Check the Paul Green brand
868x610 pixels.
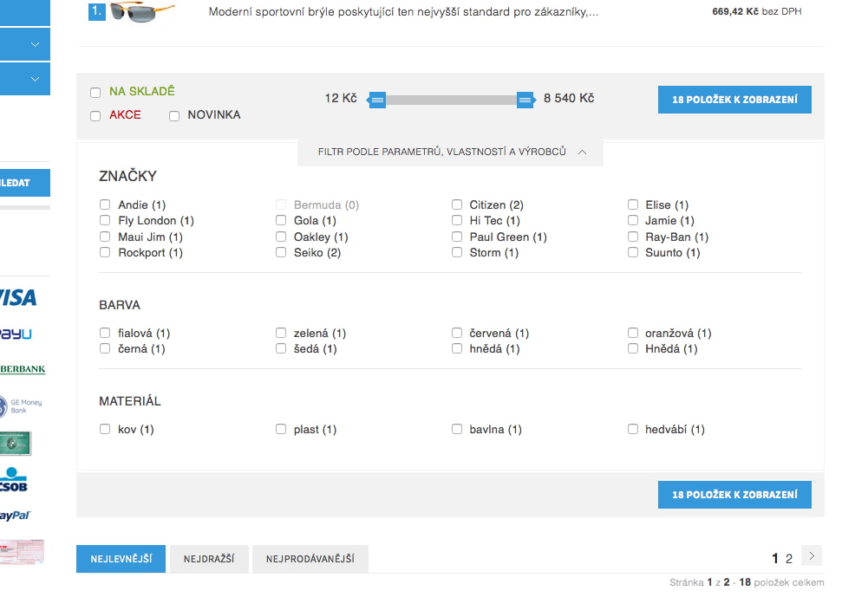(x=457, y=237)
